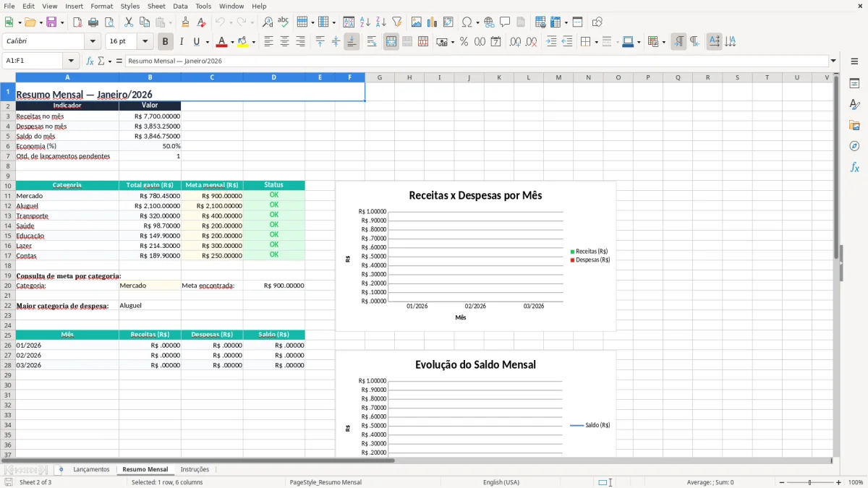Open the Format menu

[101, 6]
